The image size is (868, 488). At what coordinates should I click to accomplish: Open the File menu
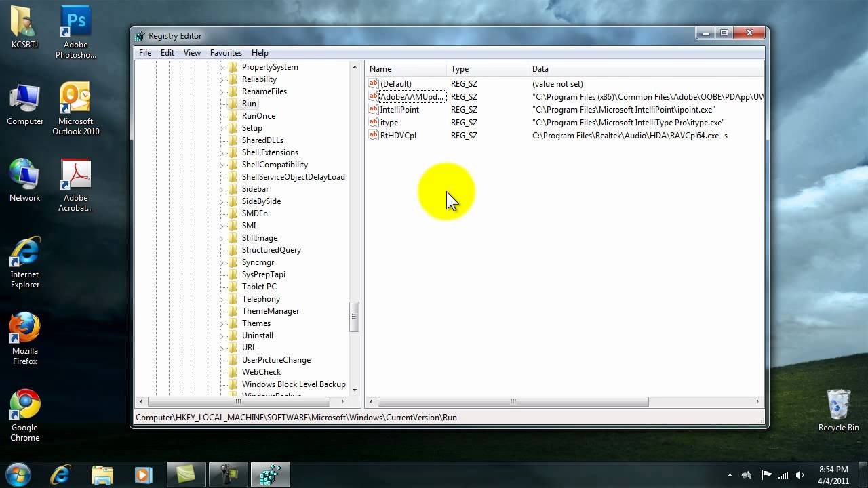tap(145, 53)
